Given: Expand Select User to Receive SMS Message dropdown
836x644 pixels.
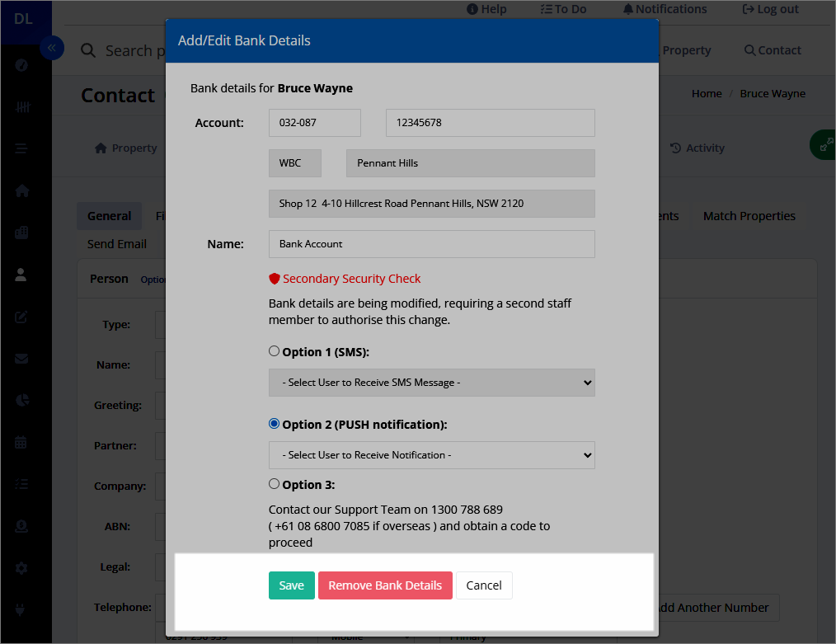Looking at the screenshot, I should click(432, 383).
